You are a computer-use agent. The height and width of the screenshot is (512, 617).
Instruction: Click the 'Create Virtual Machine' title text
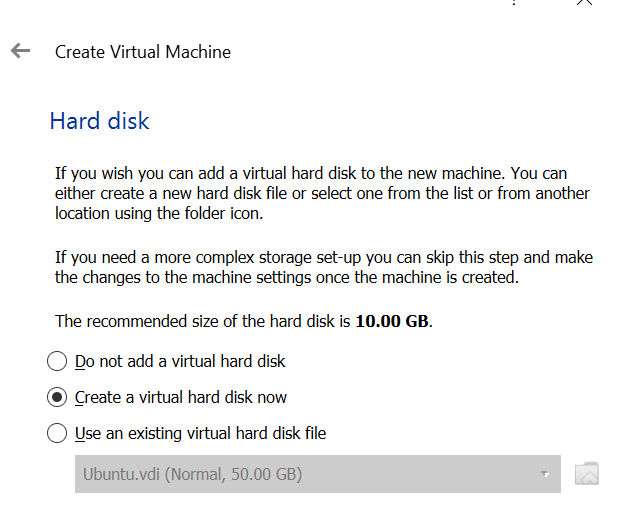coord(143,52)
